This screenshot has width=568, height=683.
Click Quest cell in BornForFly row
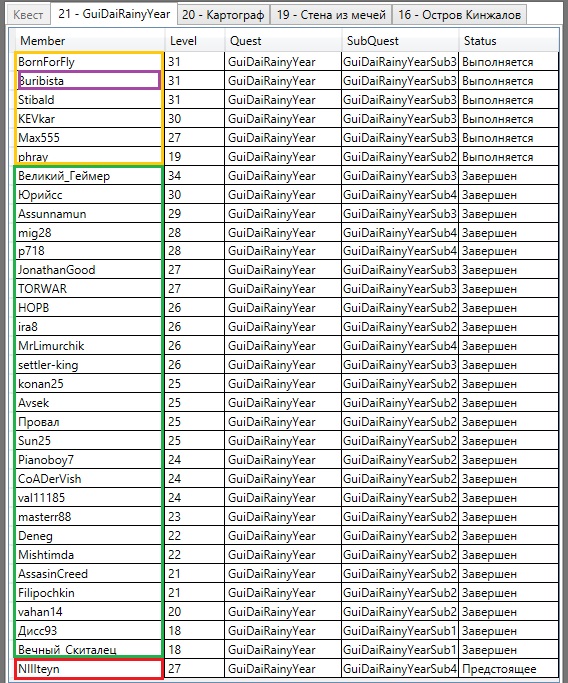pos(283,62)
